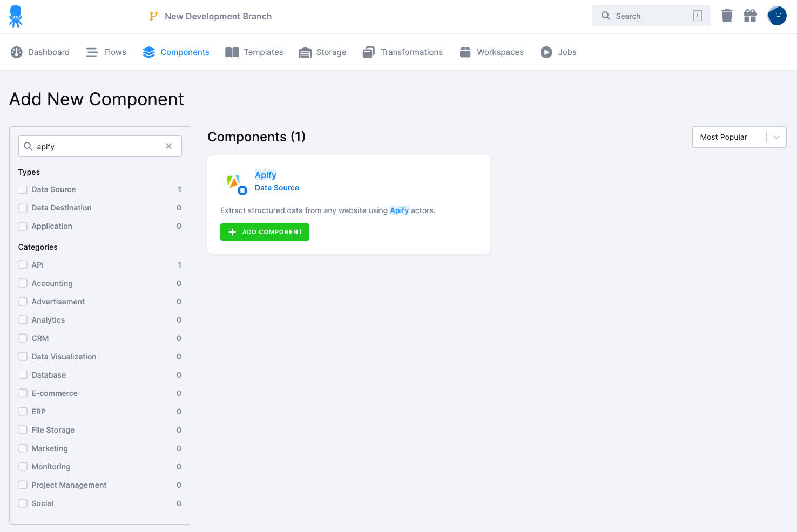Navigate to Transformations
The image size is (797, 532).
point(402,52)
